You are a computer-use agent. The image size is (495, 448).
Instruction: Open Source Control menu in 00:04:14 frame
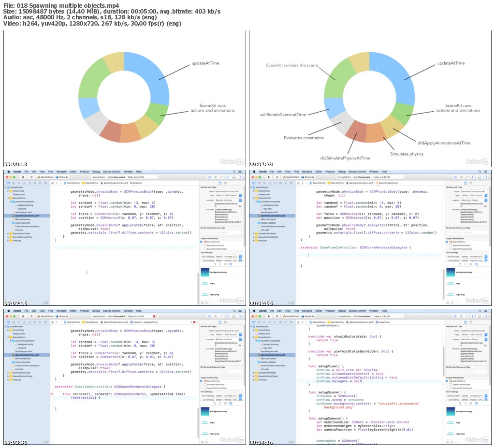pyautogui.click(x=357, y=311)
